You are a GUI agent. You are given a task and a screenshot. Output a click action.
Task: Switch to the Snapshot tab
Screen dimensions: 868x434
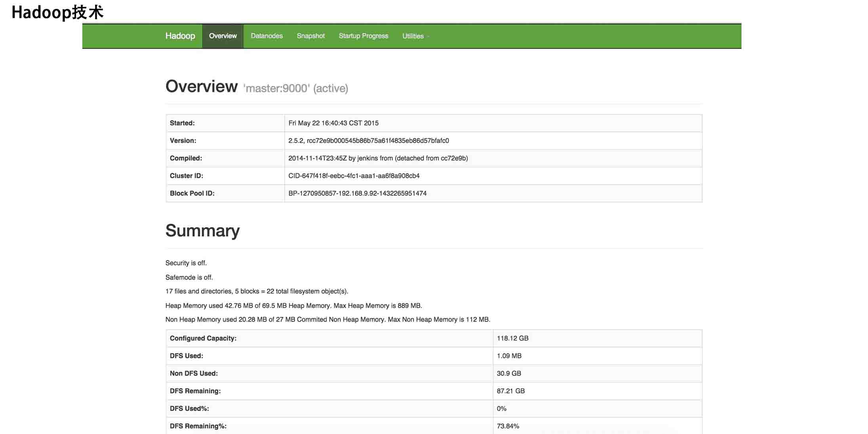click(310, 36)
